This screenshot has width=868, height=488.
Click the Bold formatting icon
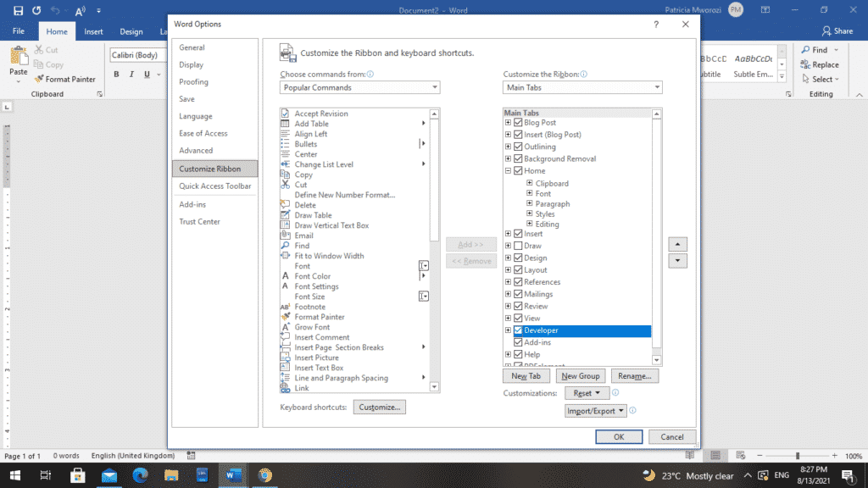[116, 75]
